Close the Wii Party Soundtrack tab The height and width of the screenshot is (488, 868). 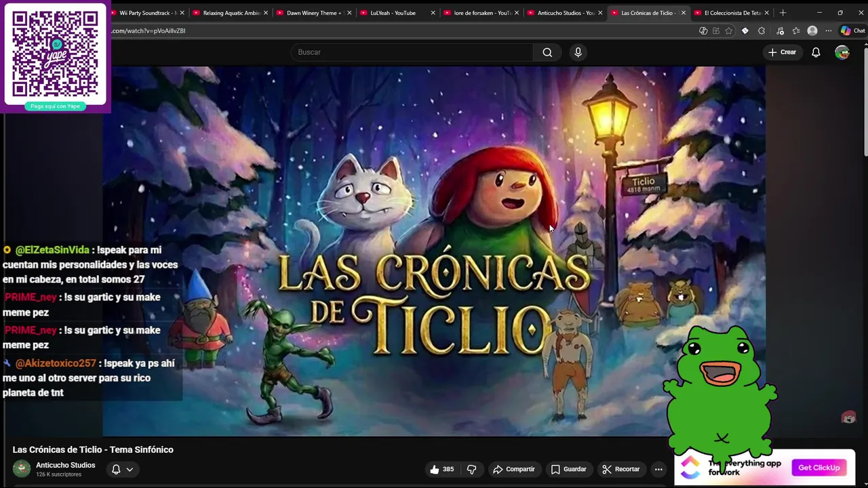pos(182,13)
